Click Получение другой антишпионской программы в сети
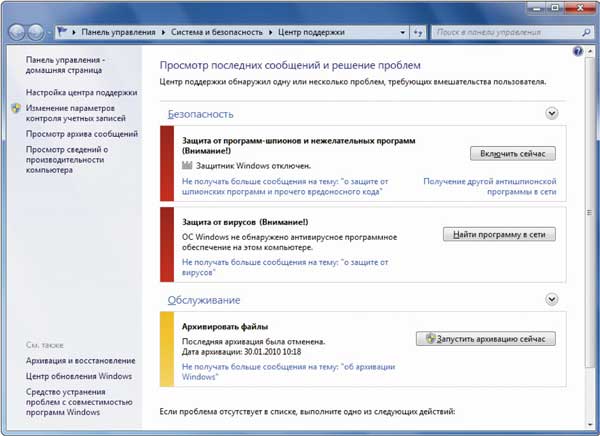Image resolution: width=600 pixels, height=436 pixels. pyautogui.click(x=490, y=186)
